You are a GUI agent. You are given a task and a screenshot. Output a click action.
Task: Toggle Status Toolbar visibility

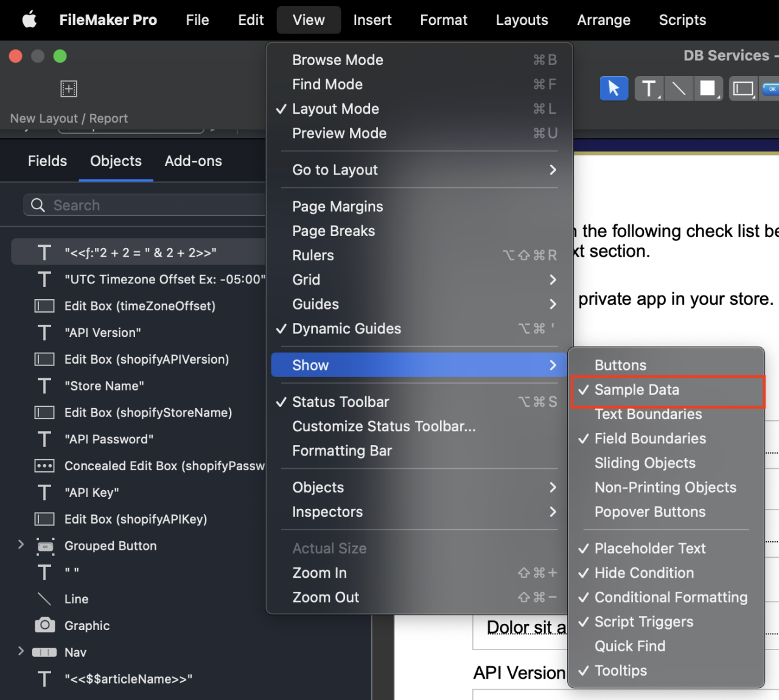[x=419, y=402]
